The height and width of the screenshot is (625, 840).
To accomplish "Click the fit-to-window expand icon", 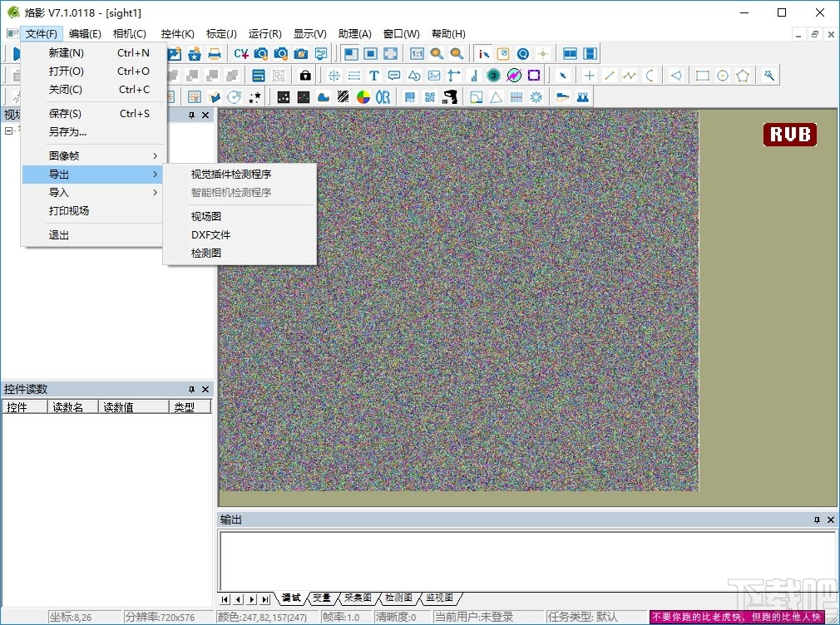I will (391, 53).
